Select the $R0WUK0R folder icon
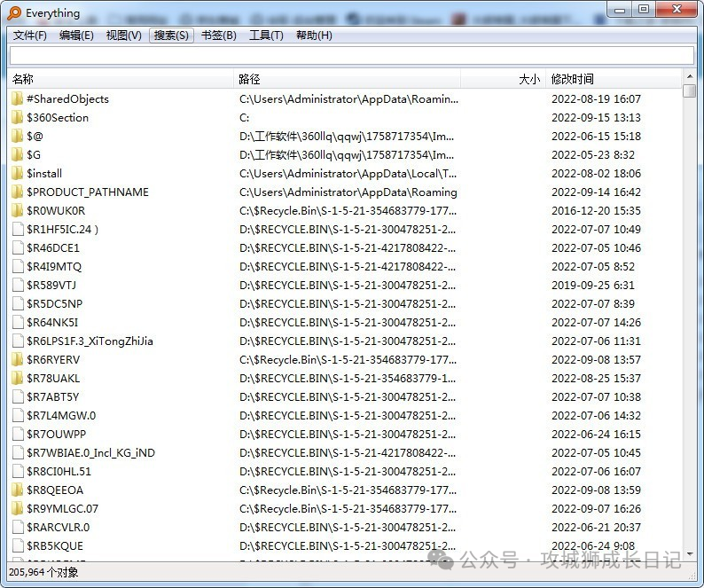The image size is (704, 588). [x=17, y=211]
